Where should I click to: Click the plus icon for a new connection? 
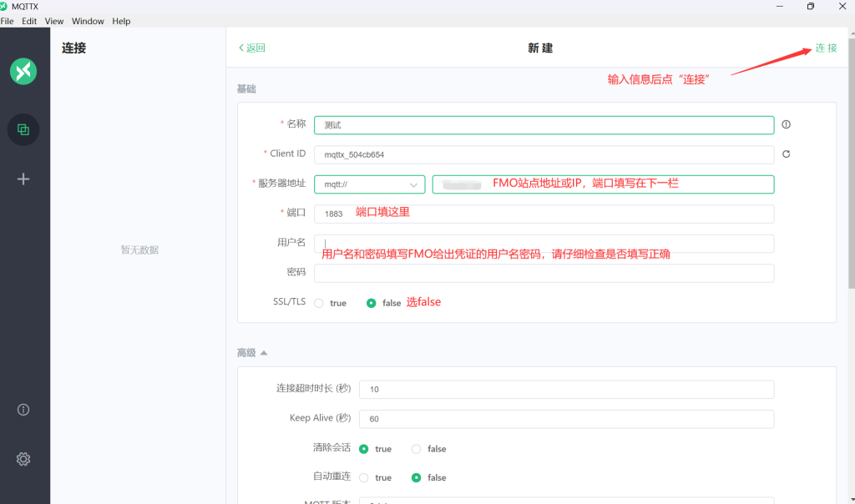point(23,179)
